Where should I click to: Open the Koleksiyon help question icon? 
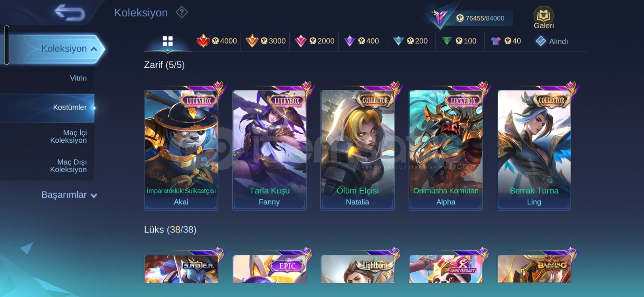(182, 12)
